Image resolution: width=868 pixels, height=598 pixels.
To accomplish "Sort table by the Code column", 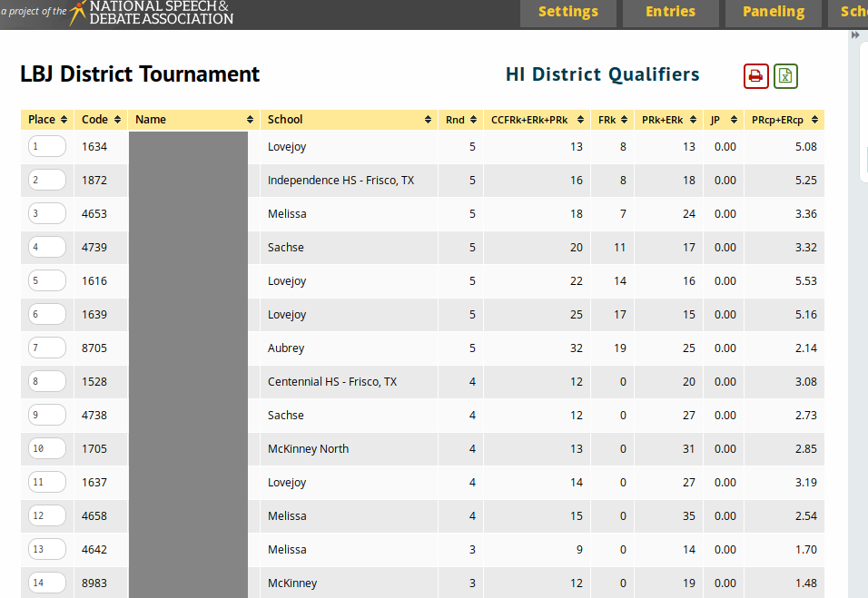I will pos(101,120).
